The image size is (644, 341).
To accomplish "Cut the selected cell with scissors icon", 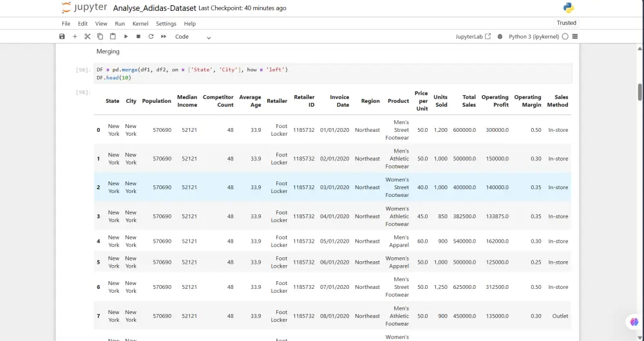I will pyautogui.click(x=88, y=37).
